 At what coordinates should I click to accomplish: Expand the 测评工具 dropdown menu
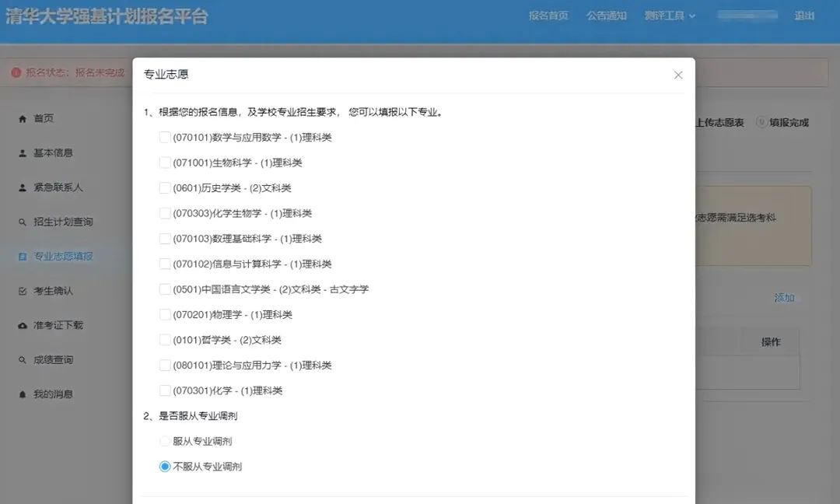pos(670,16)
